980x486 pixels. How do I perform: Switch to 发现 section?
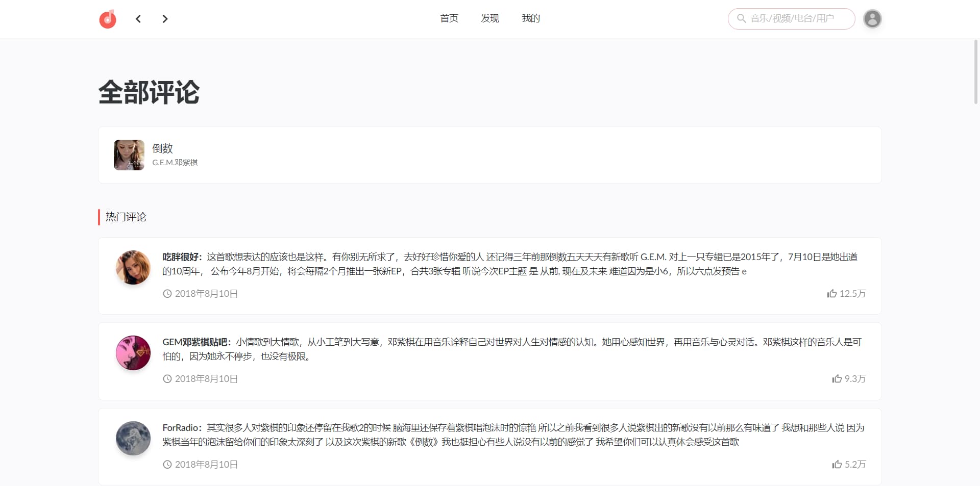coord(489,18)
